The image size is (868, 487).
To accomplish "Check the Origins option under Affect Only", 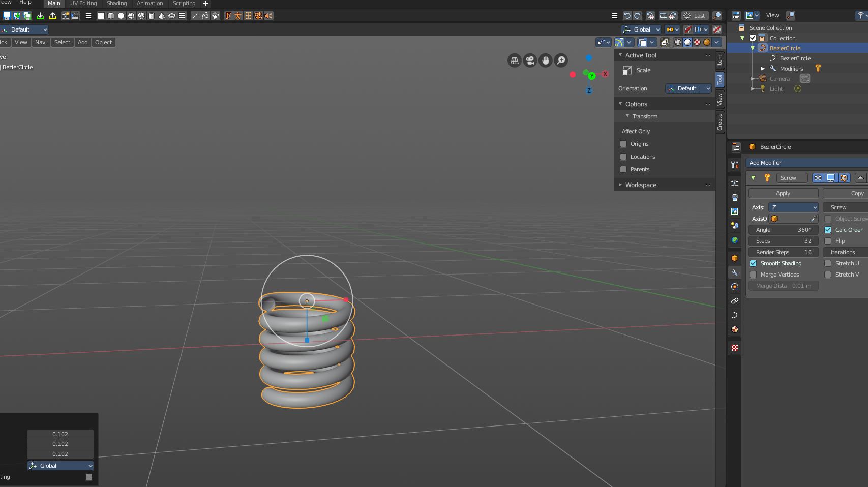I will [x=623, y=144].
